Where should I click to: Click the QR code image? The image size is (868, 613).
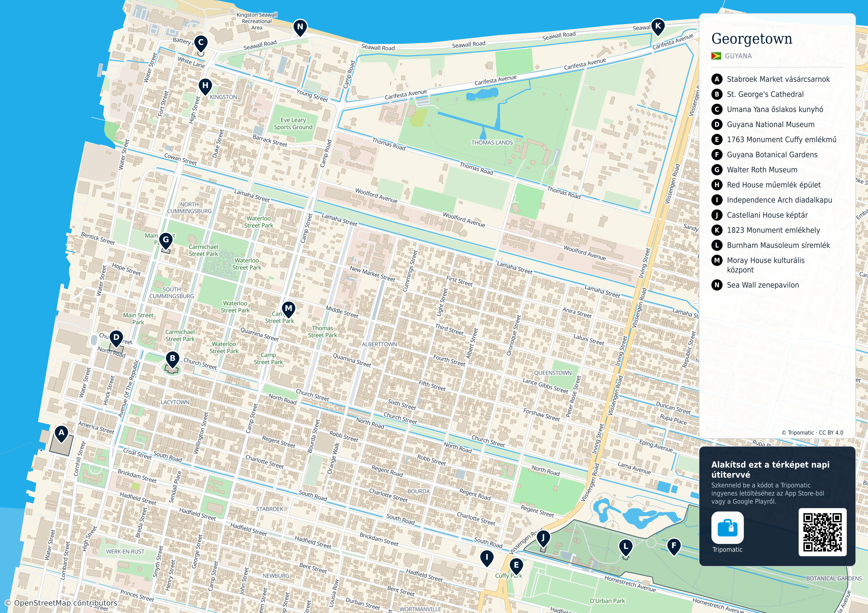coord(822,532)
